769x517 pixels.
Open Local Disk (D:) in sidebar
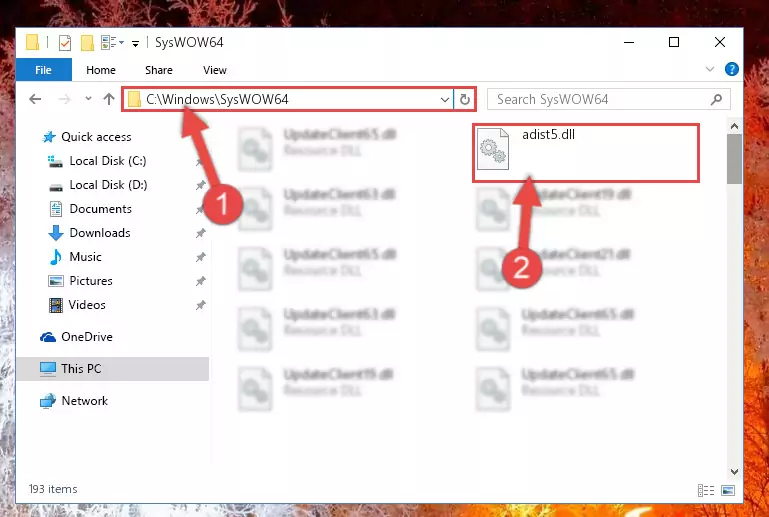(108, 185)
